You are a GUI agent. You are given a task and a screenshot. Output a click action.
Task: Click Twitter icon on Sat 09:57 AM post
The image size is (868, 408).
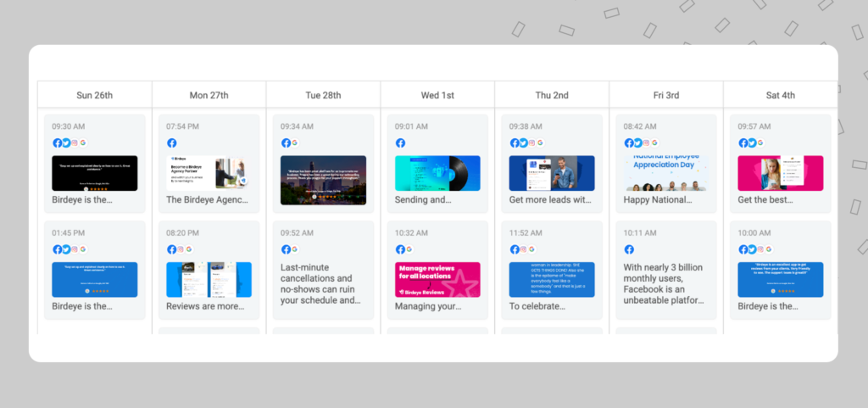[752, 143]
